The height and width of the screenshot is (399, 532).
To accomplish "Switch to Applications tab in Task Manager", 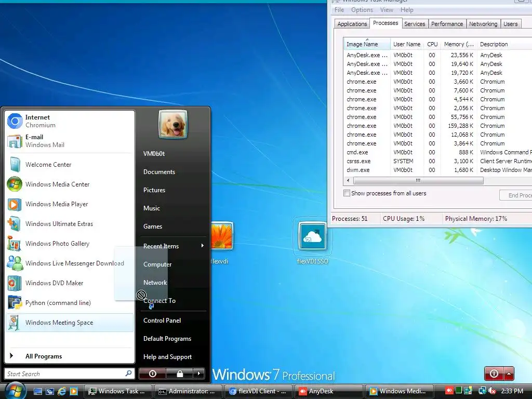I will pos(352,24).
